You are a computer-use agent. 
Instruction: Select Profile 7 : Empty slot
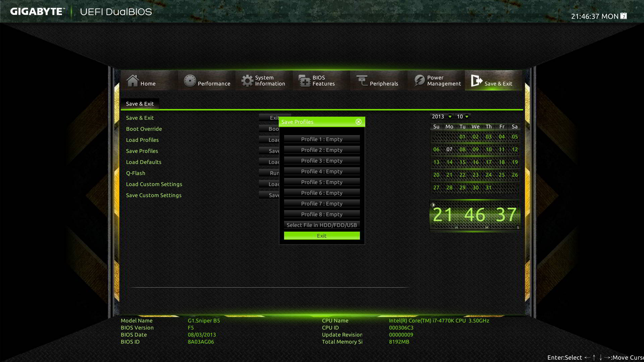pos(322,203)
